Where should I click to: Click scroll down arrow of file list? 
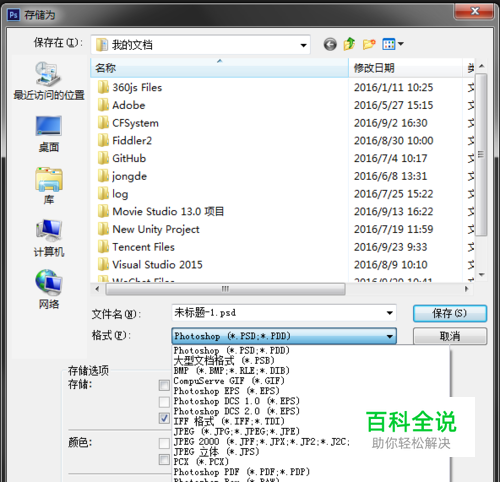(x=481, y=275)
